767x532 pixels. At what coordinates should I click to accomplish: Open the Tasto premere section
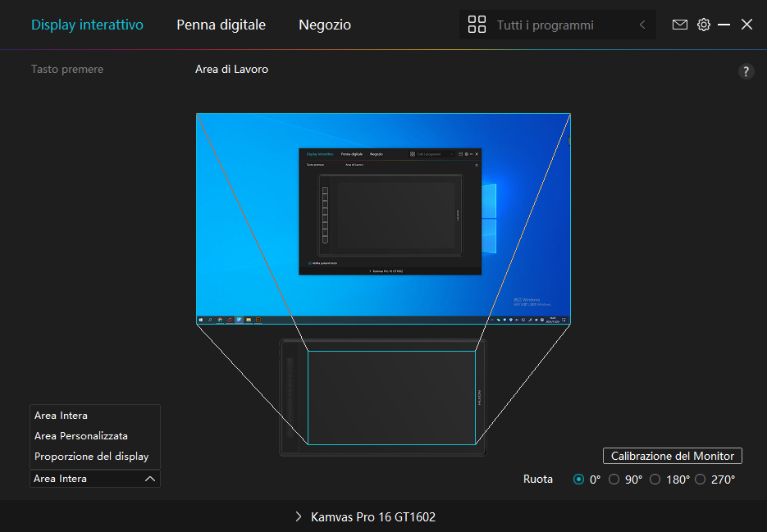[67, 70]
